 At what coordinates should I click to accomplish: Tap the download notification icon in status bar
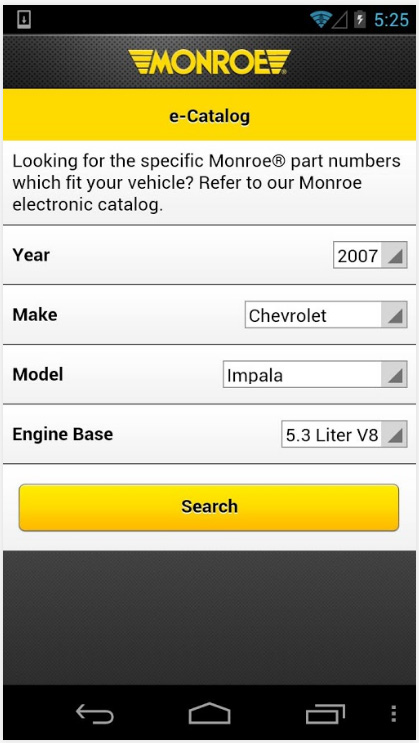click(24, 19)
